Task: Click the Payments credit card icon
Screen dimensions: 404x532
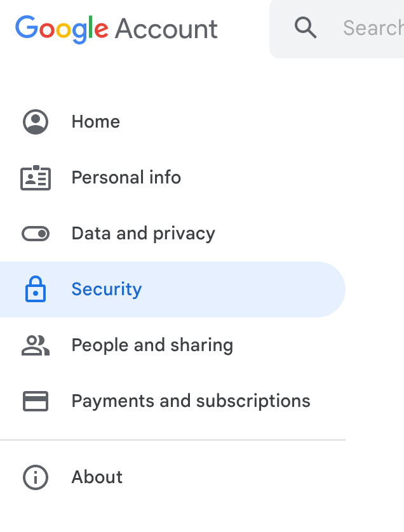Action: [36, 401]
